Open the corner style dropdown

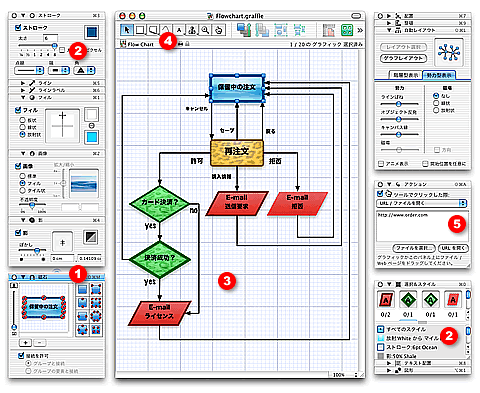point(84,70)
